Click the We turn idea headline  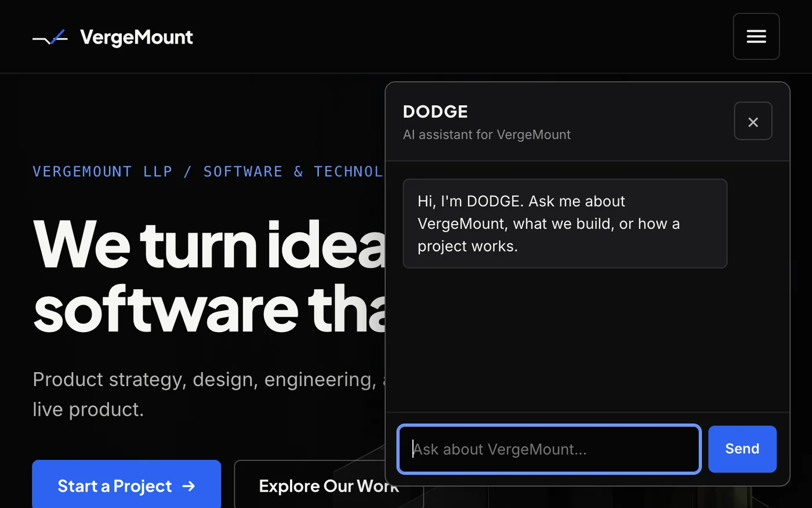(209, 276)
